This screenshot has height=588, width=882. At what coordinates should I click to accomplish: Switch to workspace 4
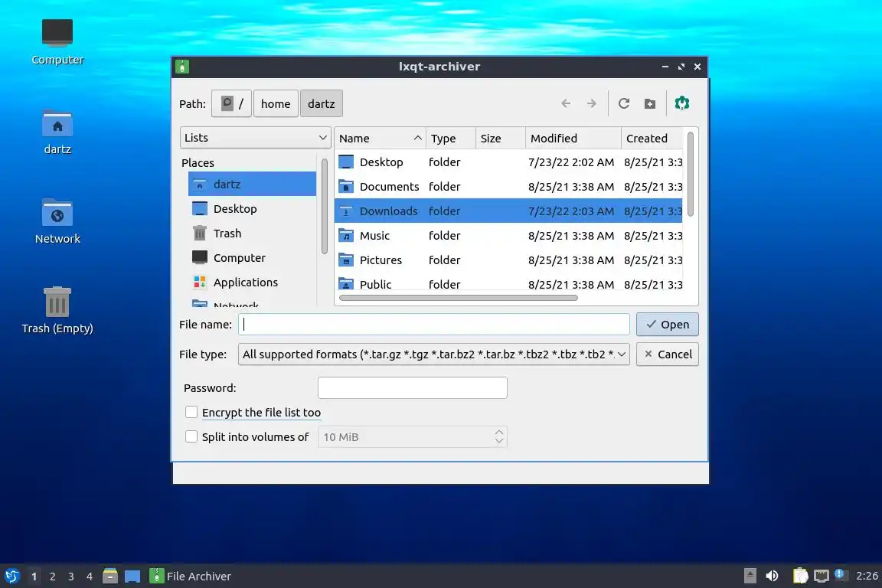click(x=90, y=577)
